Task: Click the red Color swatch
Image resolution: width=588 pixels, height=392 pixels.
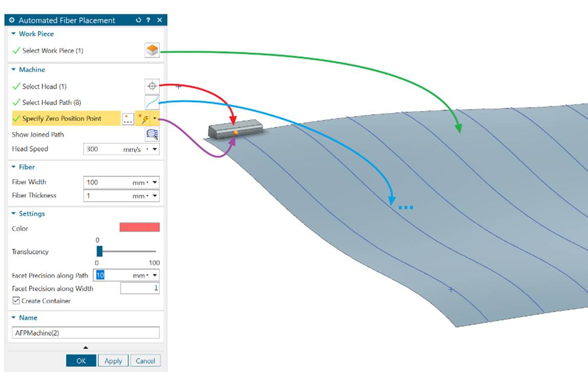Action: pyautogui.click(x=139, y=228)
